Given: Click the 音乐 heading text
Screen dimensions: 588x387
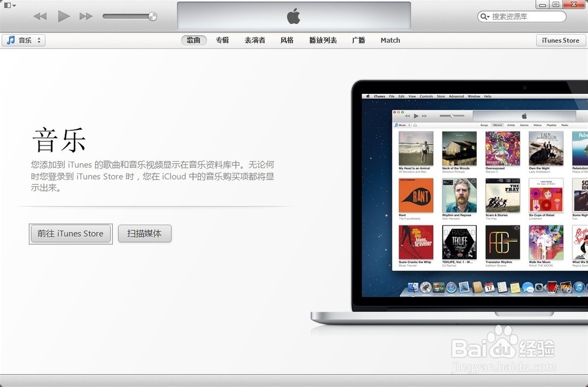Looking at the screenshot, I should (59, 140).
